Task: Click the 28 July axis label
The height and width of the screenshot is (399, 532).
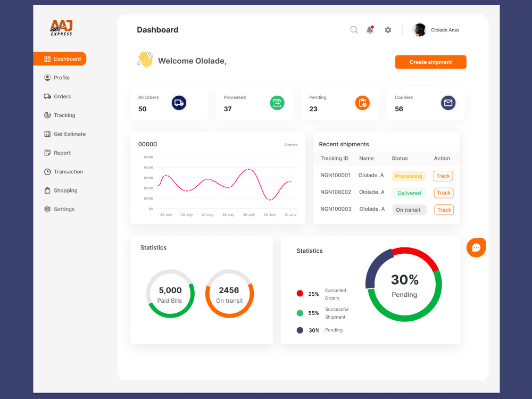Action: point(228,215)
